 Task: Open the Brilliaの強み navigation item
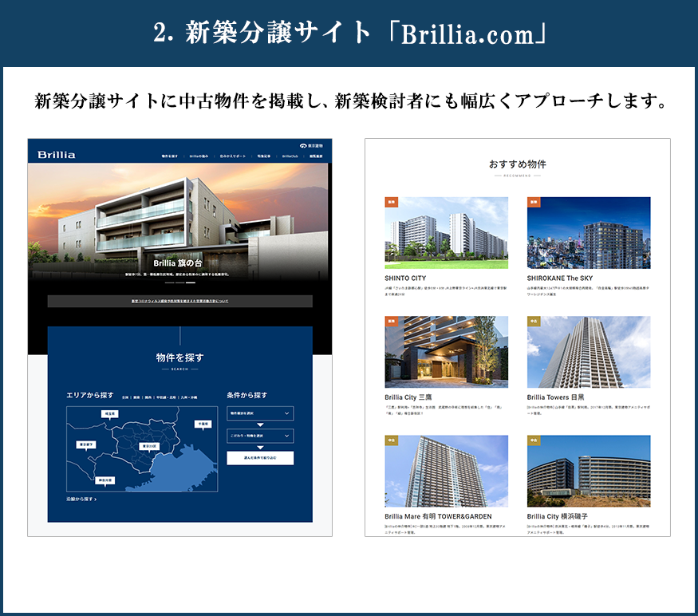tap(199, 156)
